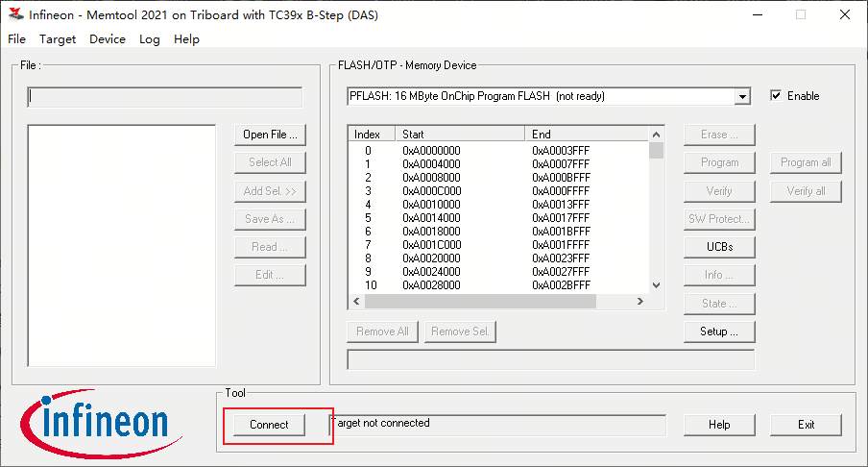Click the Exit button
The width and height of the screenshot is (868, 467).
[806, 425]
